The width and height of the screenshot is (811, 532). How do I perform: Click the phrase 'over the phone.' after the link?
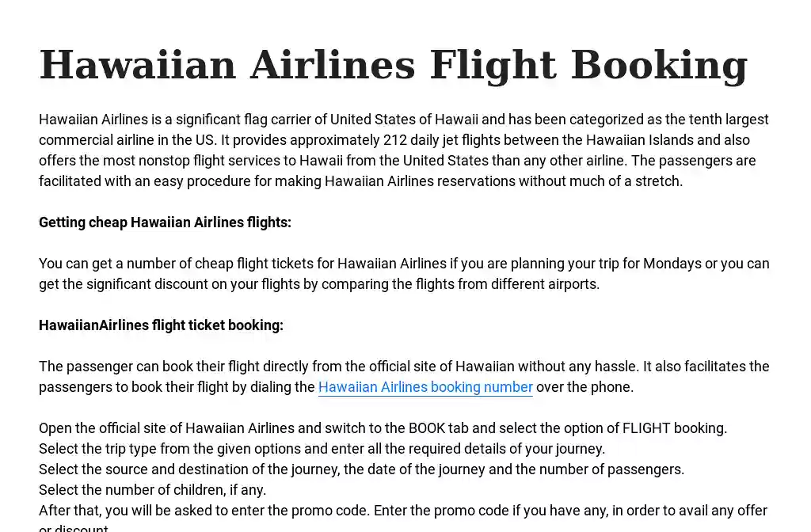tap(584, 386)
